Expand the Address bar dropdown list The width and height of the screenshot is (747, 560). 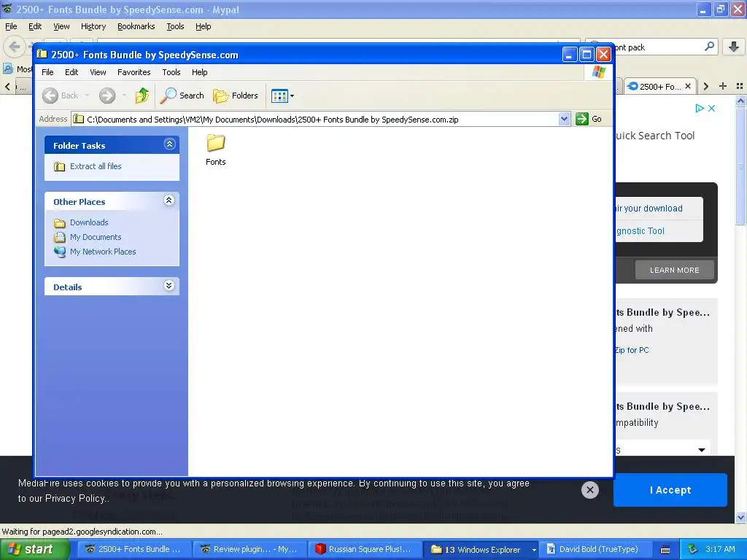coord(564,119)
